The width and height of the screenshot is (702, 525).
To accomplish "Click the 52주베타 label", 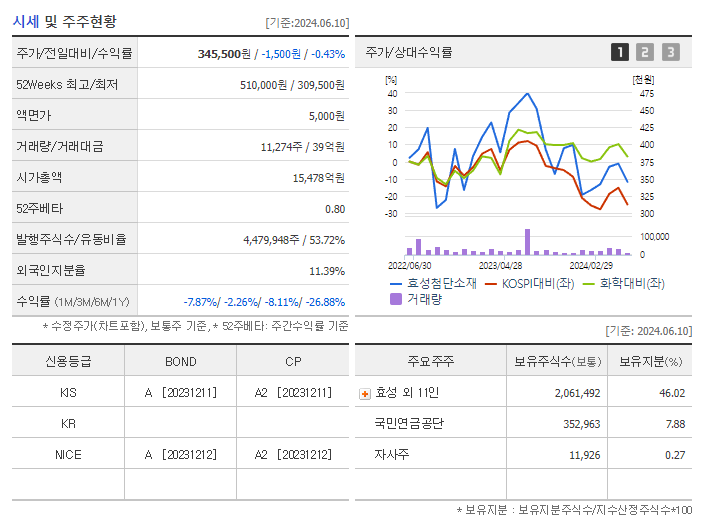I will tap(39, 209).
